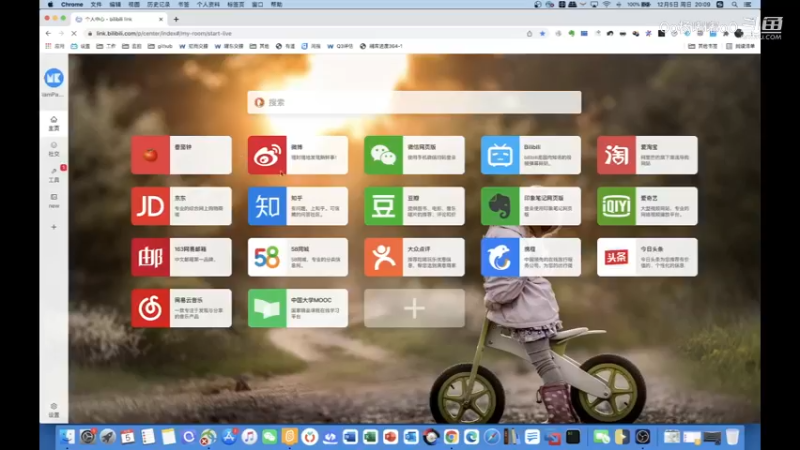Open Google Chrome from the Dock
Viewport: 800px width, 450px height.
coord(451,437)
